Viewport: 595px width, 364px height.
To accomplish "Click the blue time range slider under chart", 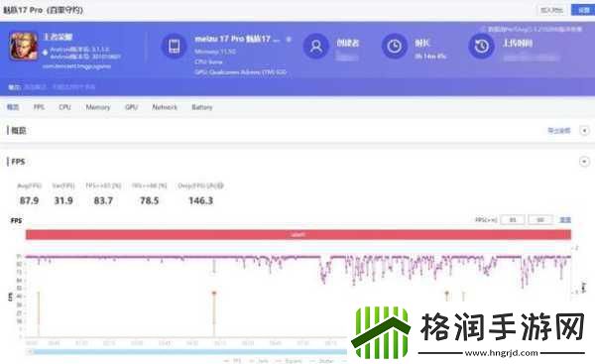I will coord(187,352).
